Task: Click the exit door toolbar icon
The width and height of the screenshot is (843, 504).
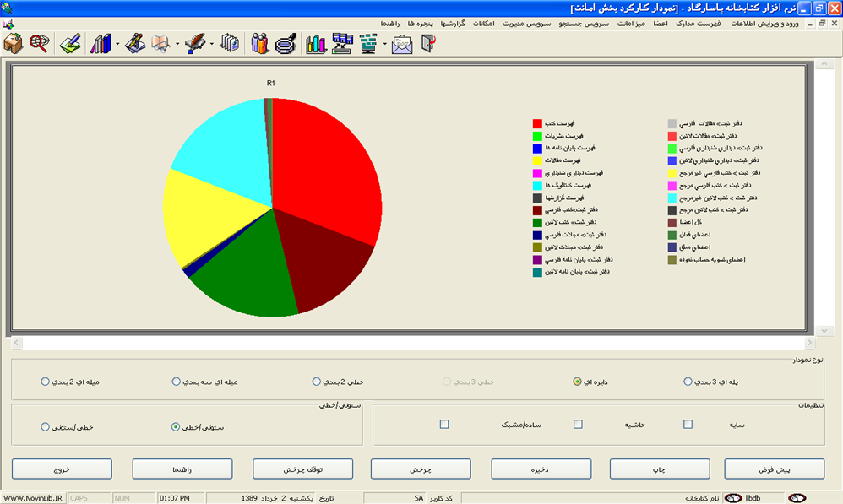Action: click(427, 43)
